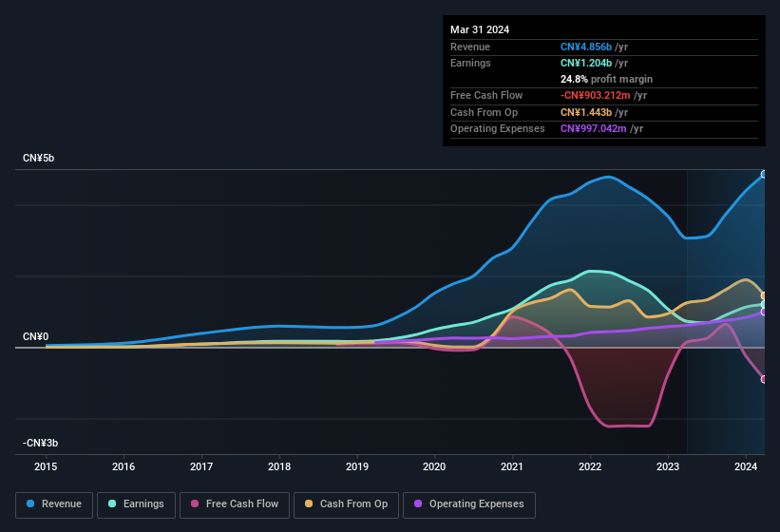Click the Revenue label in tooltip
This screenshot has height=532, width=780.
(x=470, y=47)
